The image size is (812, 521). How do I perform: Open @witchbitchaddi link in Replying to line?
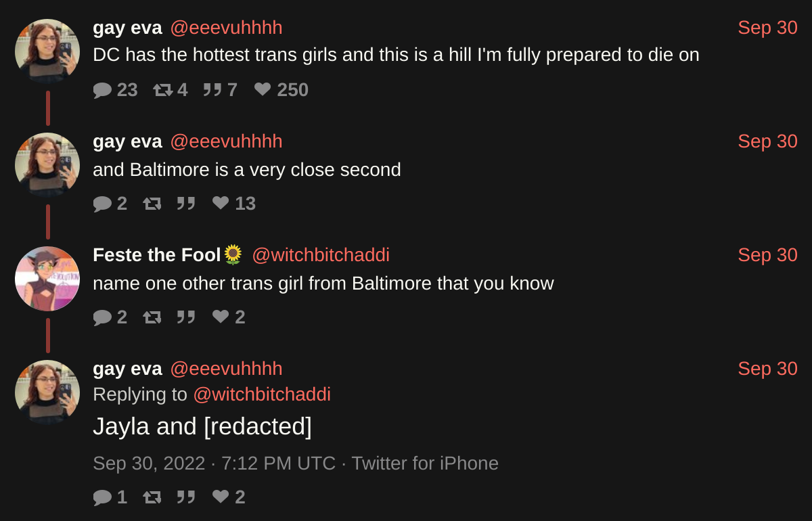(x=262, y=394)
